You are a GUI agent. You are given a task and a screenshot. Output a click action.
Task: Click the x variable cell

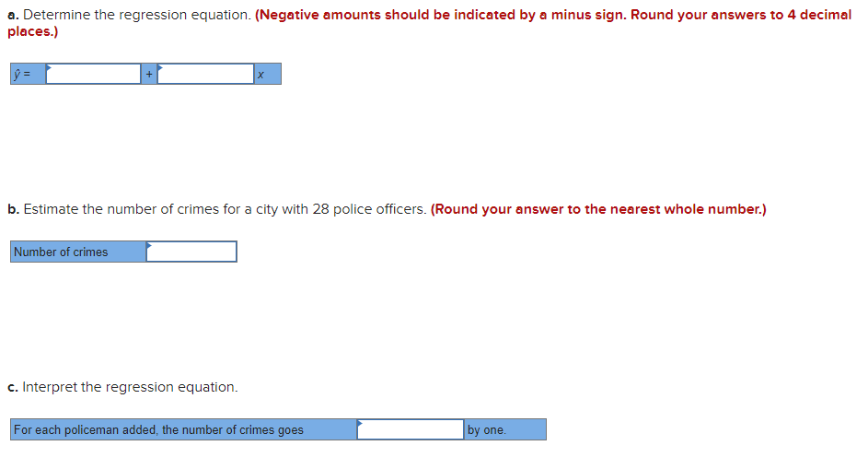point(267,74)
